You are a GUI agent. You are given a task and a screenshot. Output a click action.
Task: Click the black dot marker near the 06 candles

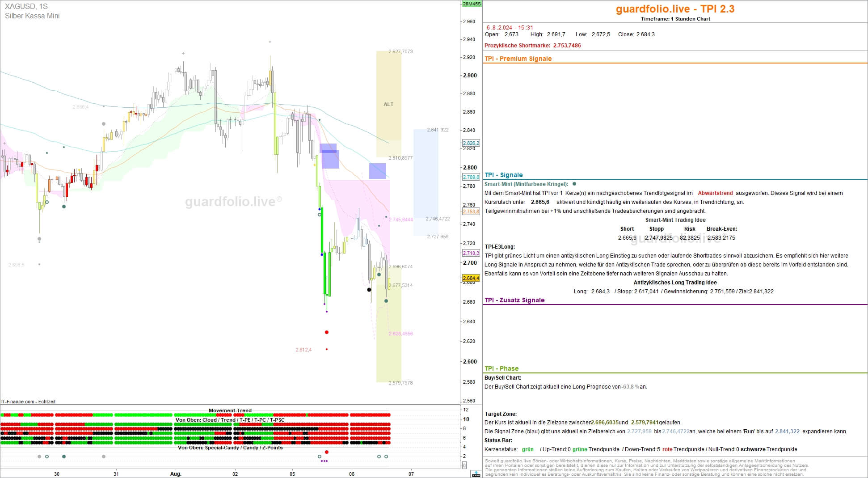[x=369, y=290]
